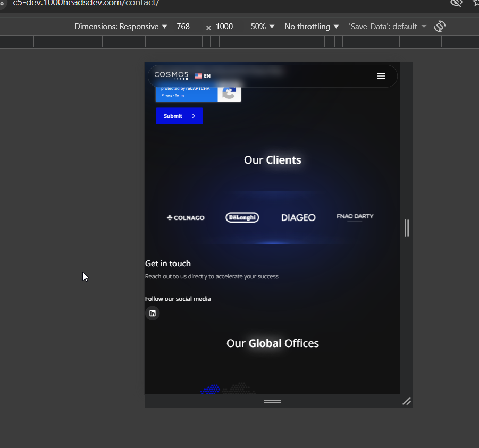
Task: Click the Follow our social media text
Action: pyautogui.click(x=178, y=299)
